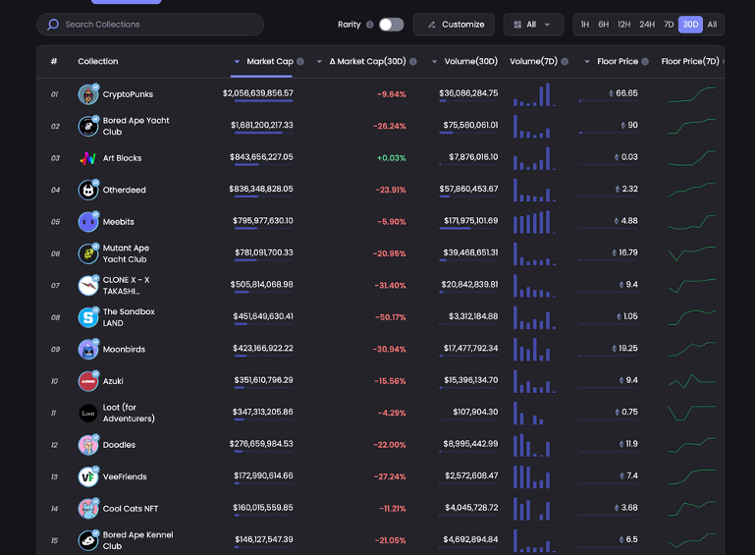Click Otherdeed volume $57,860,453.67
Image resolution: width=756 pixels, height=556 pixels.
click(468, 189)
